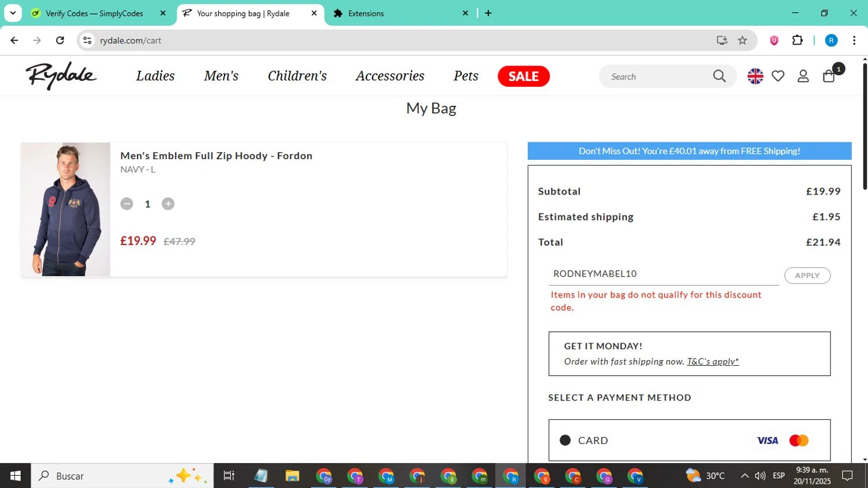Close the Verify Codes tab
This screenshot has width=868, height=488.
coord(163,13)
